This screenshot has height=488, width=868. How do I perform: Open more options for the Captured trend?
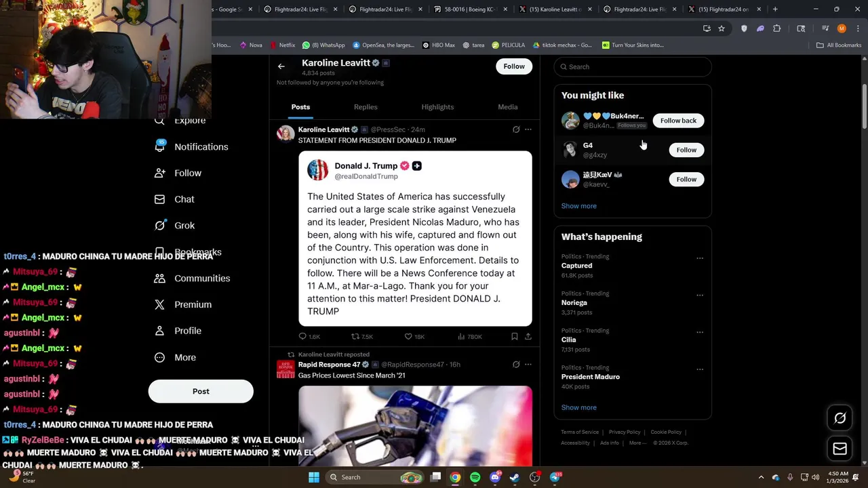[700, 258]
